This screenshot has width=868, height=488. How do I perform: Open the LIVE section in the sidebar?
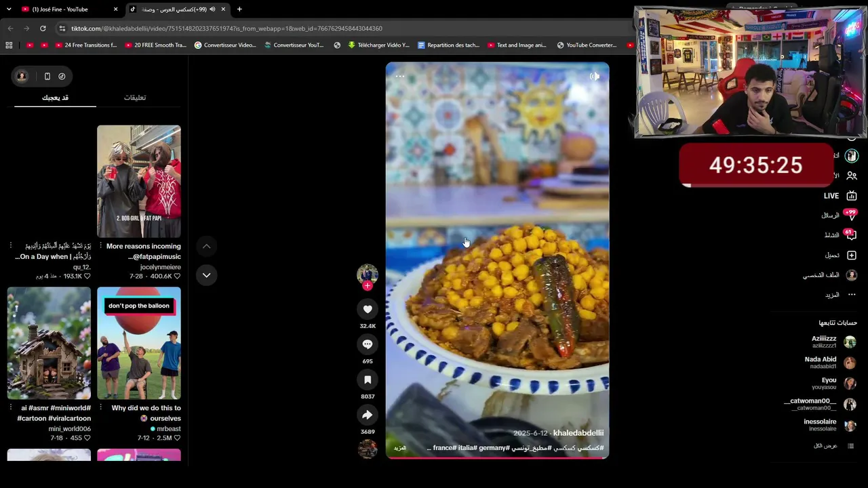[x=841, y=196]
